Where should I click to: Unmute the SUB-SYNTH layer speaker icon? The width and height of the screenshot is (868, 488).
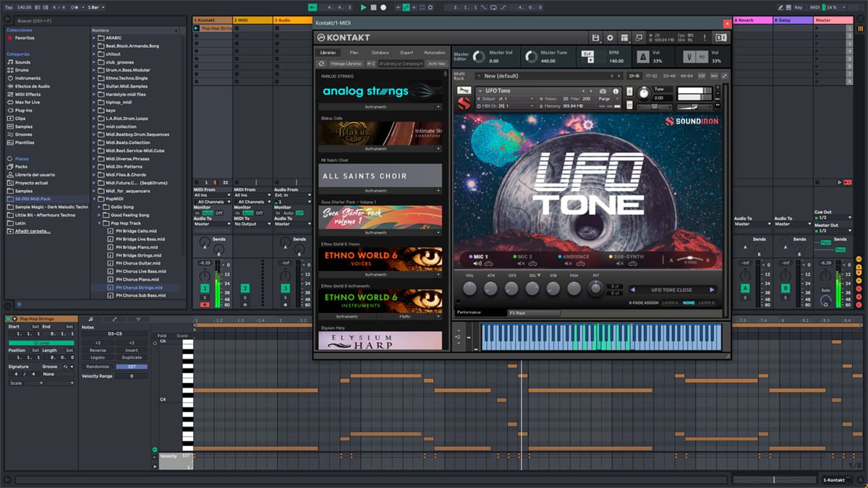[x=619, y=264]
